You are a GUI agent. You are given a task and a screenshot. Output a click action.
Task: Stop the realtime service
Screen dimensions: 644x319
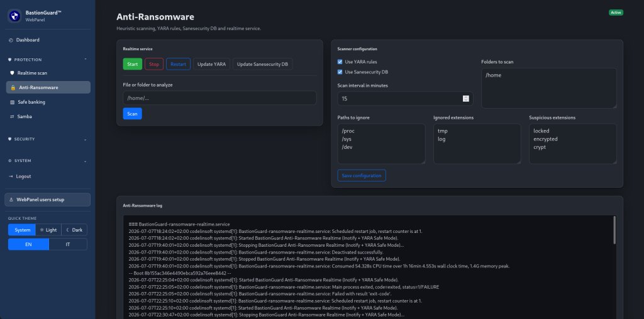[x=154, y=65]
